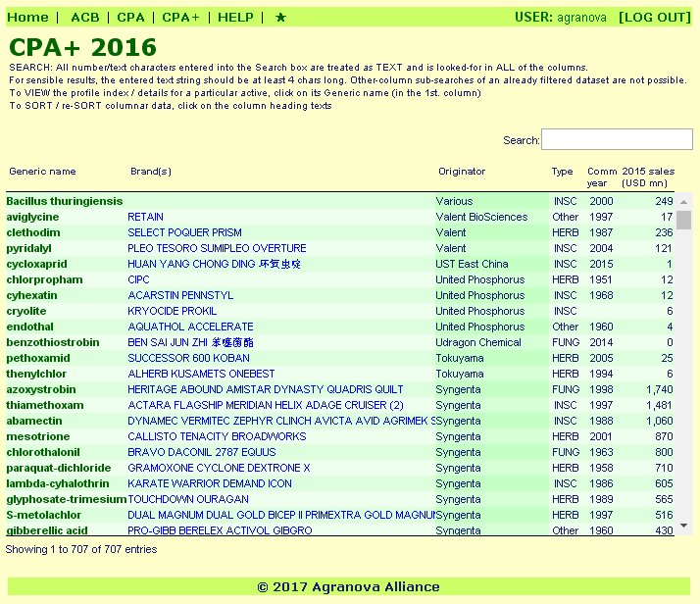Sort by Comm year column heading
Image resolution: width=700 pixels, height=604 pixels.
coord(602,177)
